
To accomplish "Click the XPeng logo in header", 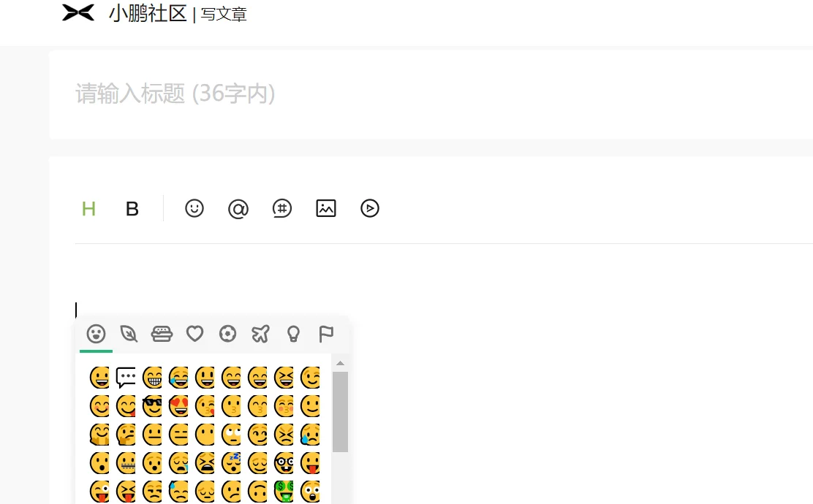I will click(x=78, y=12).
